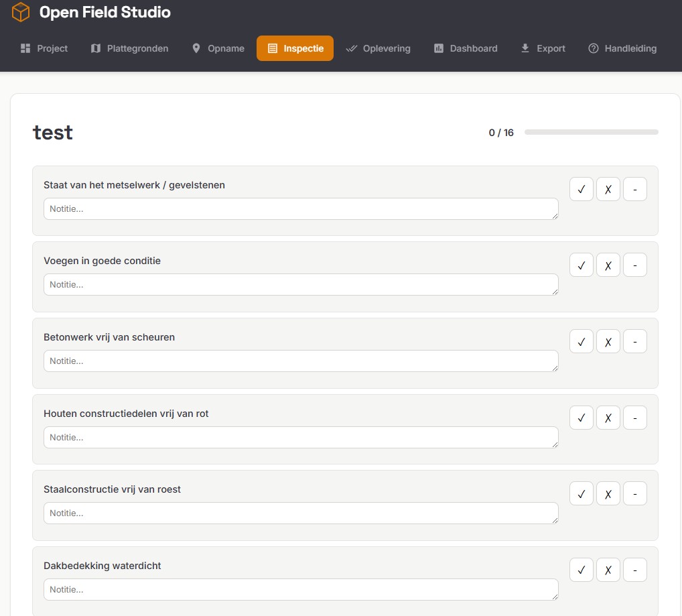
Task: Mark 'Betonwerk vrij van scheuren' as failed
Action: click(608, 341)
